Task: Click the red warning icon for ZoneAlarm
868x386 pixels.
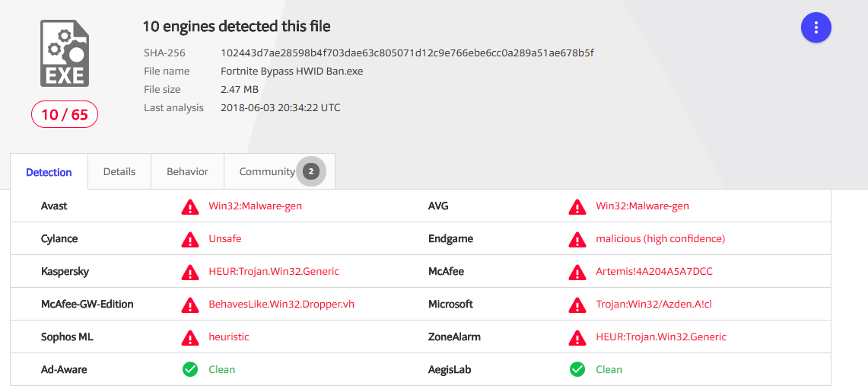Action: 577,337
